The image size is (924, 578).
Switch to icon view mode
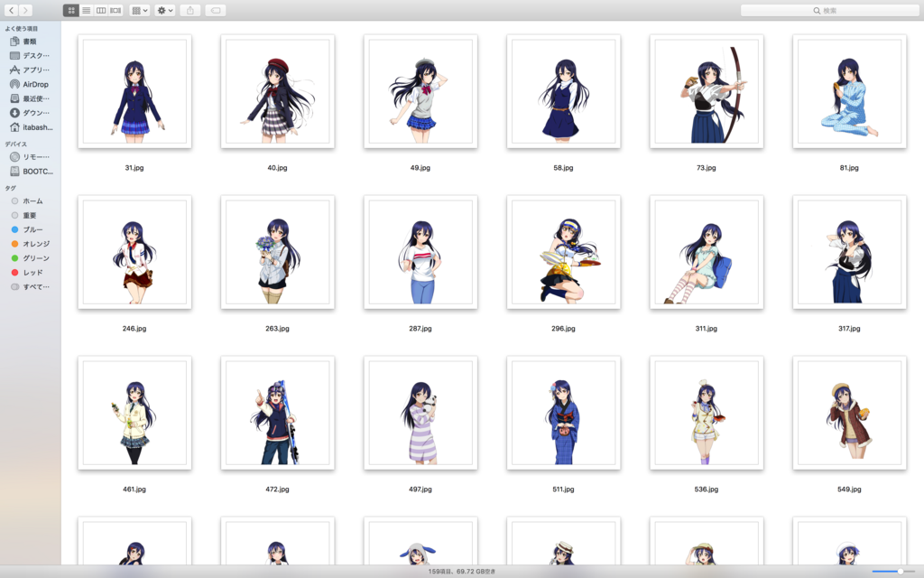click(71, 10)
